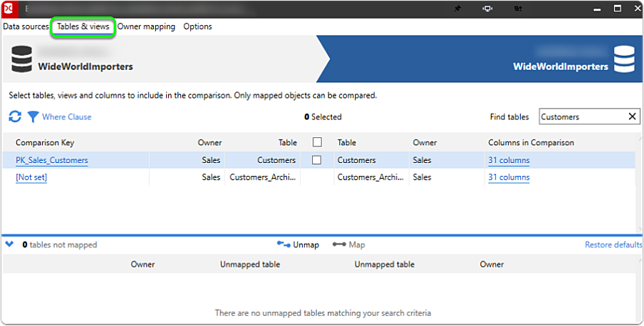The image size is (644, 326).
Task: Open PK_Sales_Customers comparison key selector
Action: (52, 160)
